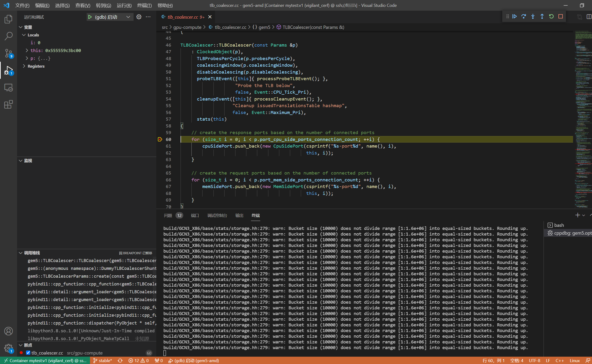The width and height of the screenshot is (592, 364).
Task: Click the debug Continue button
Action: pyautogui.click(x=514, y=17)
